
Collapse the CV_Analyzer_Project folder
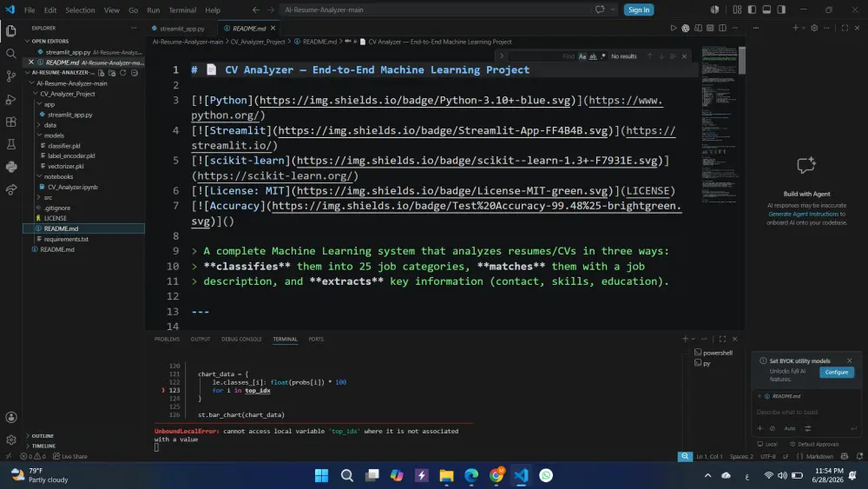67,94
